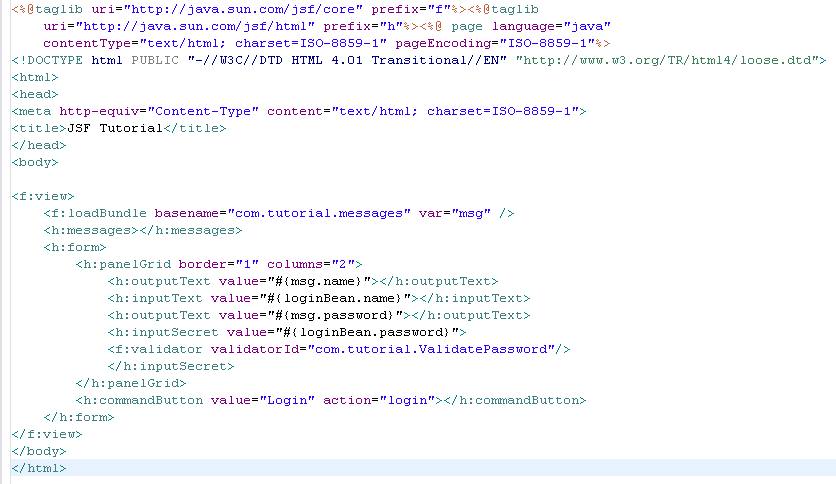Click "-//W3C//DTD HTML 4.01 Transitional//EN" string

[347, 61]
